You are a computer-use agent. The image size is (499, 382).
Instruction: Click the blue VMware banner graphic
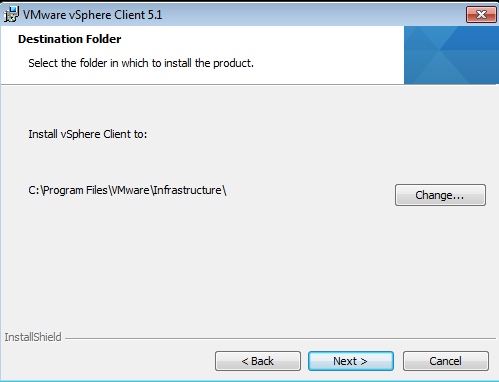pos(451,55)
